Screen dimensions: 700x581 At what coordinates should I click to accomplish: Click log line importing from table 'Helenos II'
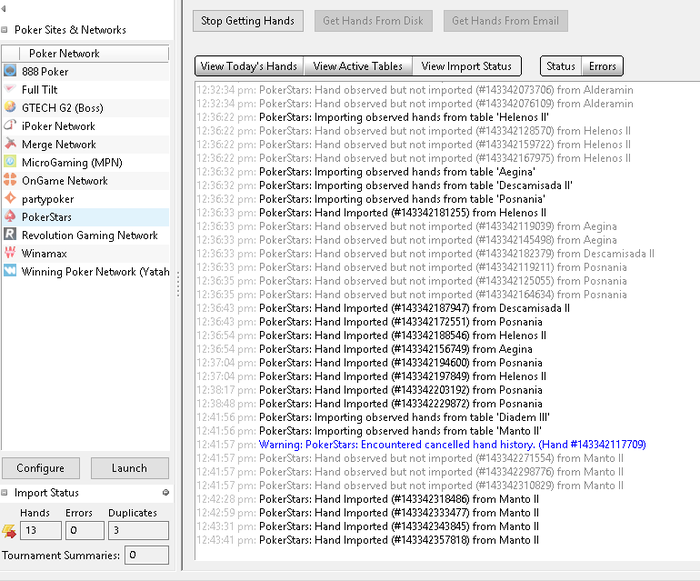[x=372, y=117]
